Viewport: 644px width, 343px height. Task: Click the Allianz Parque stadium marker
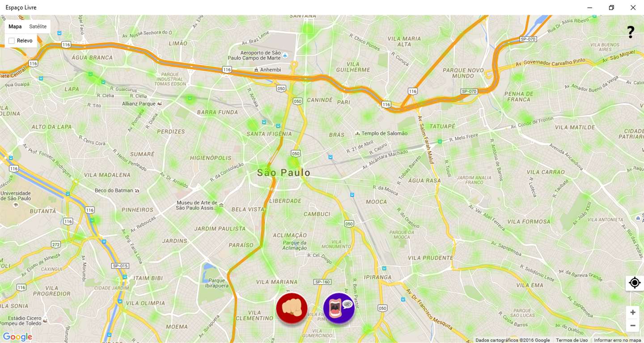(x=160, y=103)
